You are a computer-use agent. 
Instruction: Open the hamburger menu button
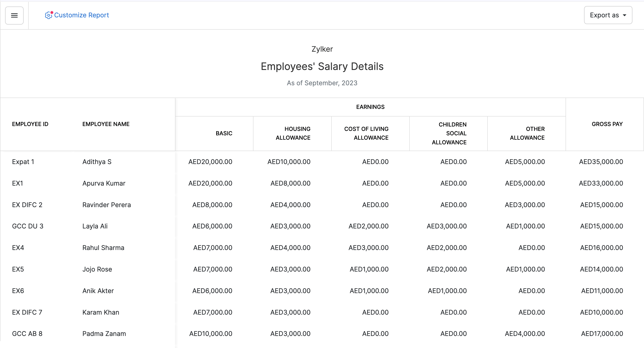14,16
